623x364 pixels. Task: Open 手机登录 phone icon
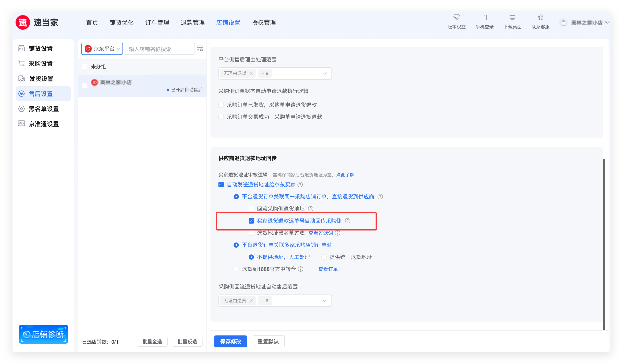coord(484,18)
